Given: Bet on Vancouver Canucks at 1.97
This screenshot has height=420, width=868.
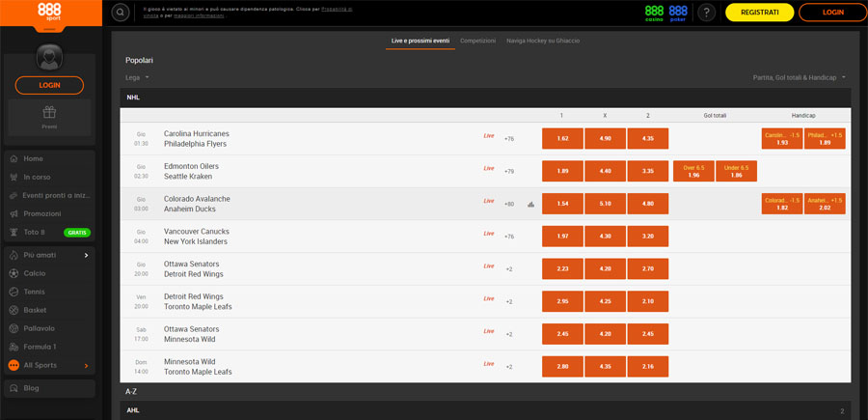Looking at the screenshot, I should point(562,236).
